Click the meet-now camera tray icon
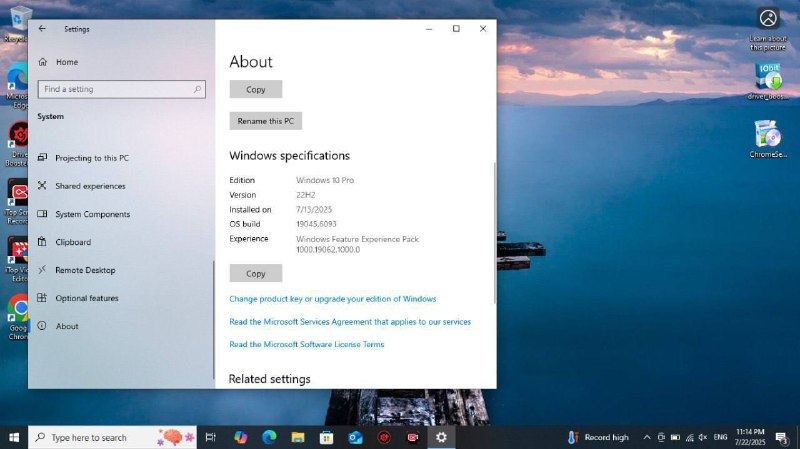Viewport: 800px width, 449px height. (x=661, y=437)
